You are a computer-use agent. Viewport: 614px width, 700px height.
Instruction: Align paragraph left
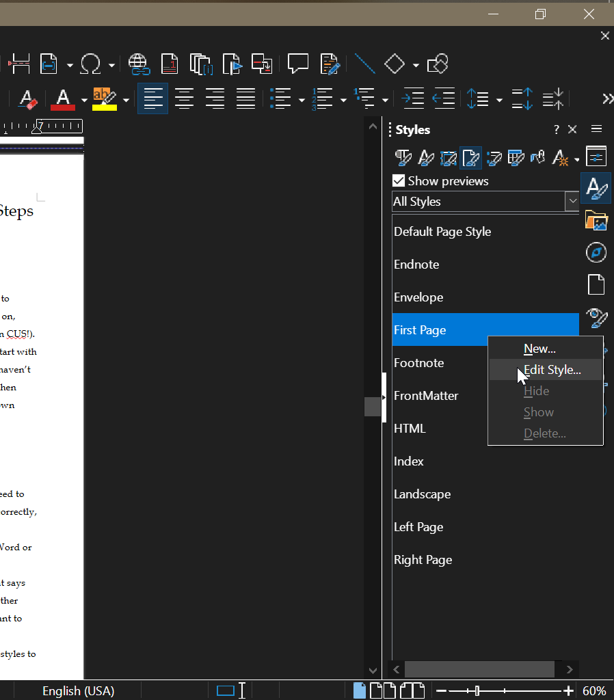(x=152, y=98)
